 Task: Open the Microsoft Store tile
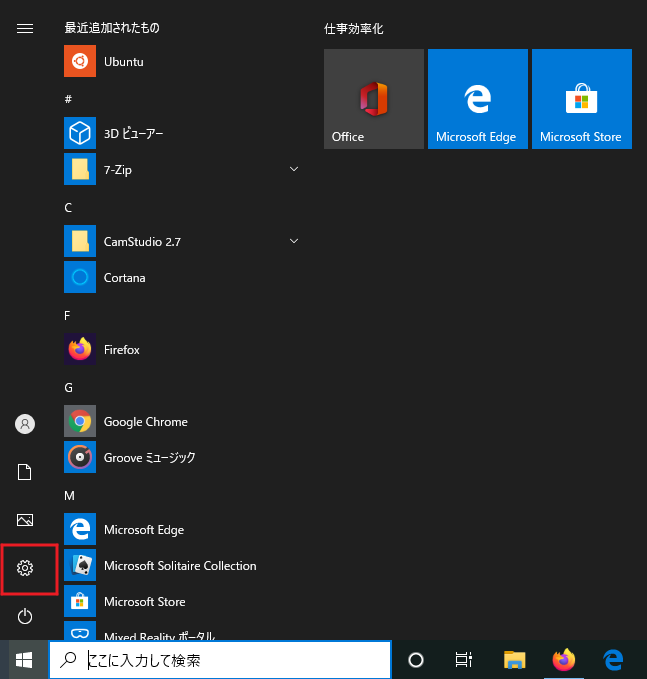coord(581,99)
